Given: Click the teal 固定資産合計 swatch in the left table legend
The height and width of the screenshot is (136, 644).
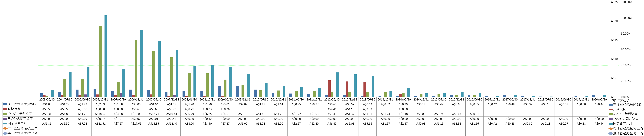Looking at the screenshot, I should pyautogui.click(x=5, y=123).
